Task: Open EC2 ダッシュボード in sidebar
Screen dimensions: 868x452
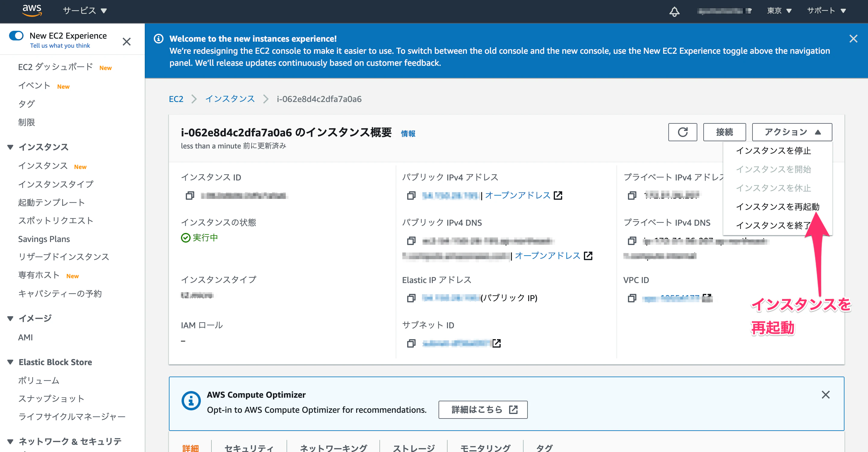Action: pyautogui.click(x=55, y=67)
